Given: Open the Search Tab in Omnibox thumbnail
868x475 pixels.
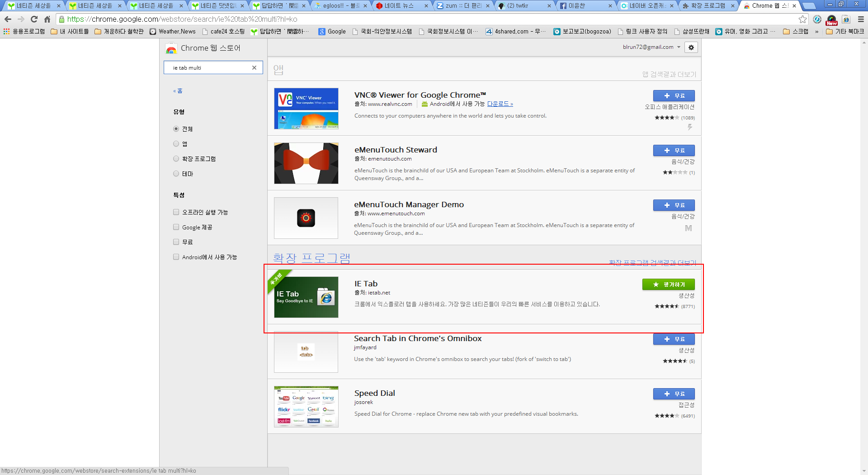Looking at the screenshot, I should [306, 352].
